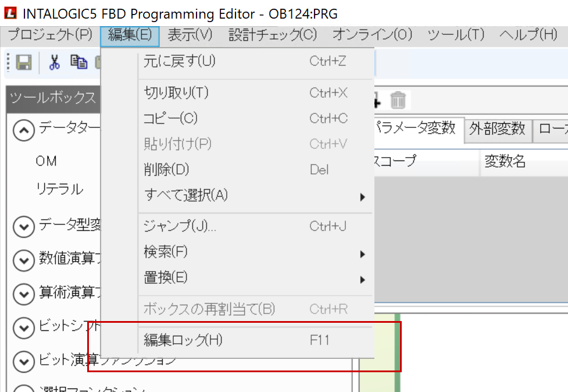Expand the 数値演算 toolbox category
The image size is (568, 392).
coord(23,260)
